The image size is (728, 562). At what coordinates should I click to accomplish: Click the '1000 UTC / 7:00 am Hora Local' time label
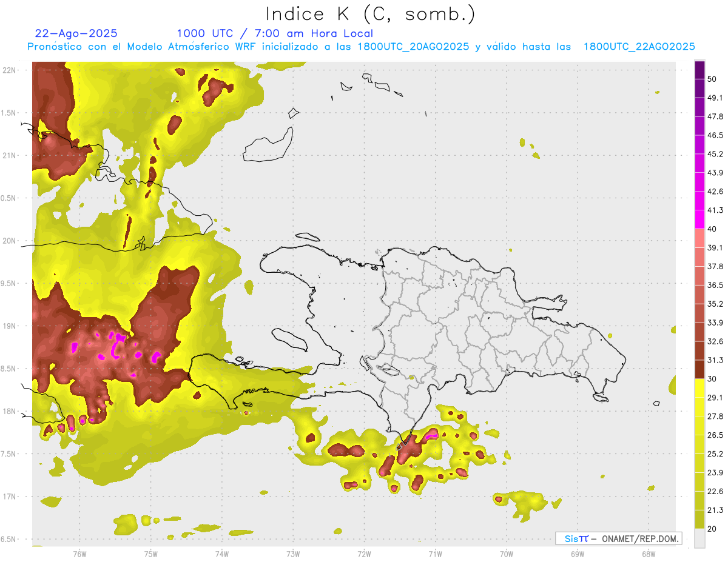point(275,33)
